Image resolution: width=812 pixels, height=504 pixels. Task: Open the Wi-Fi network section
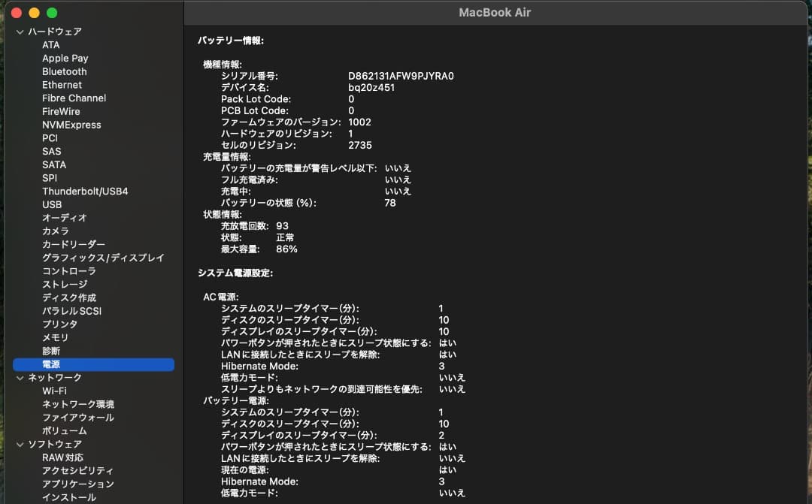click(x=54, y=391)
